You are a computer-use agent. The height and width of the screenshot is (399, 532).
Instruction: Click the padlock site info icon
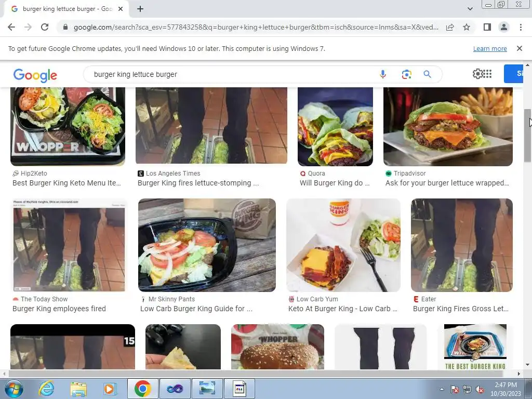[x=65, y=27]
